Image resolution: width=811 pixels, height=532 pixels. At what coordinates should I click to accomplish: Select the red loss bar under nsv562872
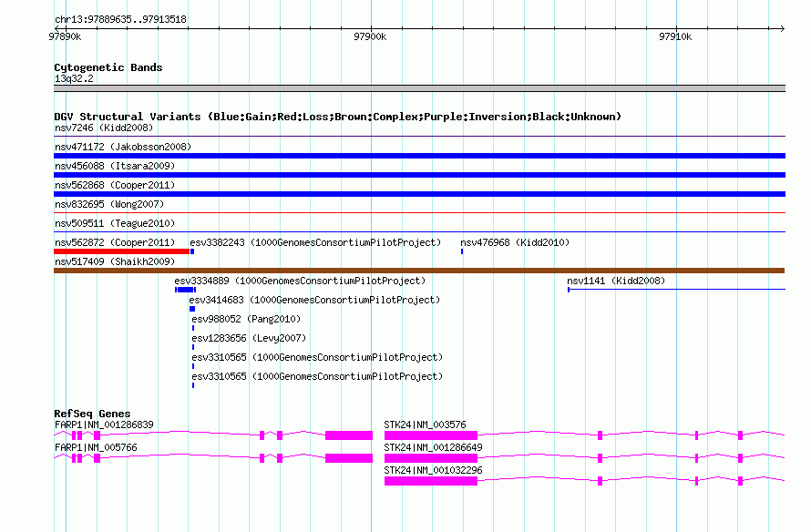[121, 251]
